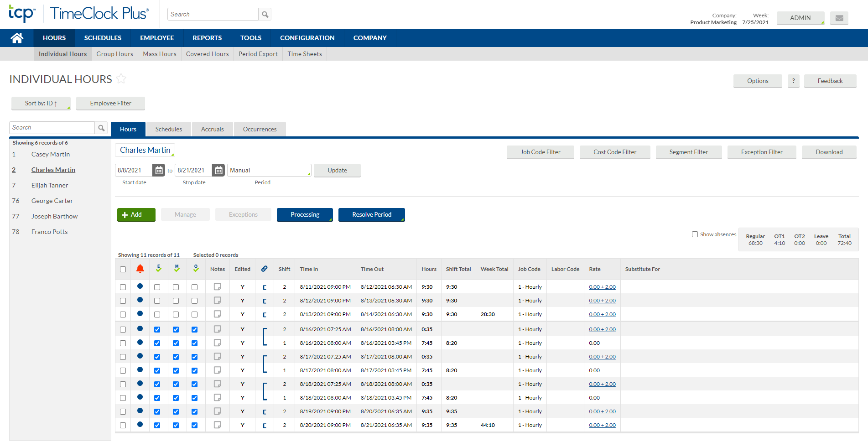
Task: Click the green Add button
Action: tap(136, 215)
